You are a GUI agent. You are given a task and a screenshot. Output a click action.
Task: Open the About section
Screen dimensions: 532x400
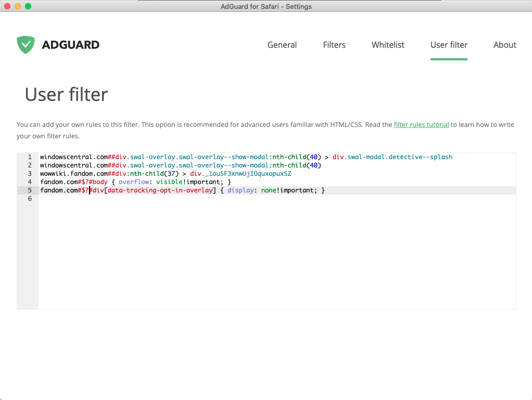[504, 45]
